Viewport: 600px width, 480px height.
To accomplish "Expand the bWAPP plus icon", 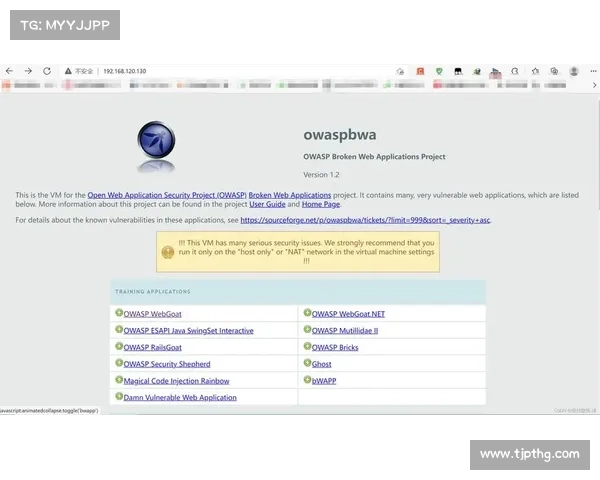I will pyautogui.click(x=307, y=380).
